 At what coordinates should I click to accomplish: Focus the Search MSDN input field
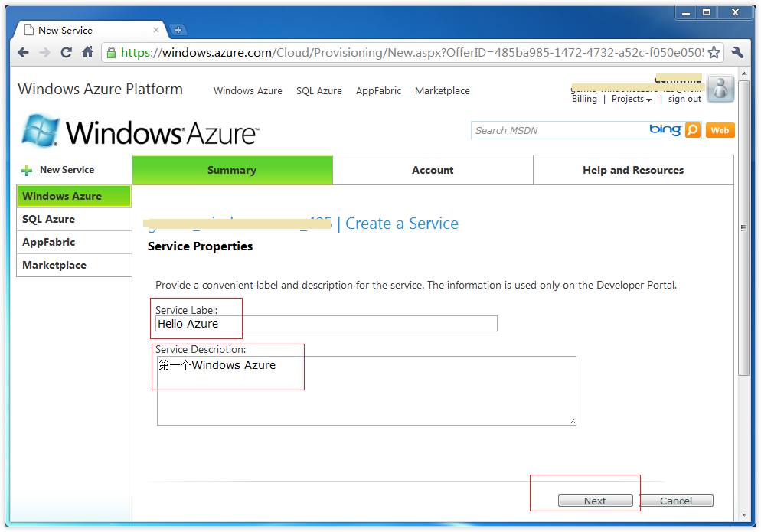(560, 130)
